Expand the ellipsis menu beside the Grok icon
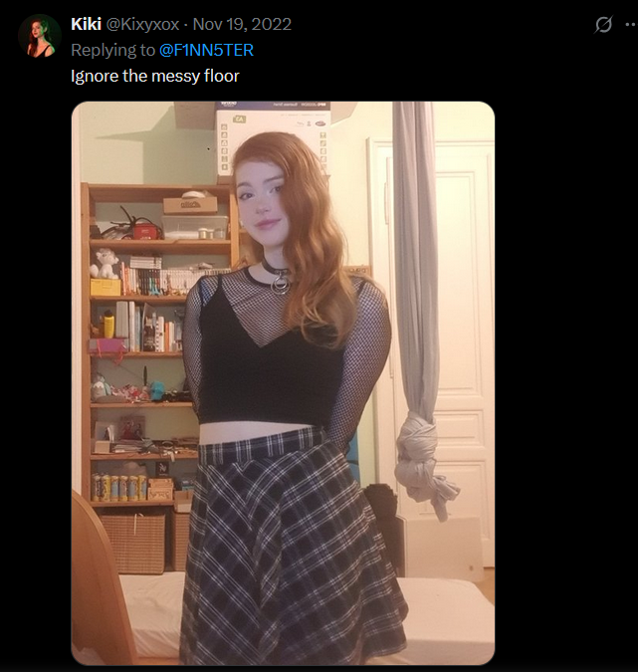The width and height of the screenshot is (638, 672). (x=631, y=25)
